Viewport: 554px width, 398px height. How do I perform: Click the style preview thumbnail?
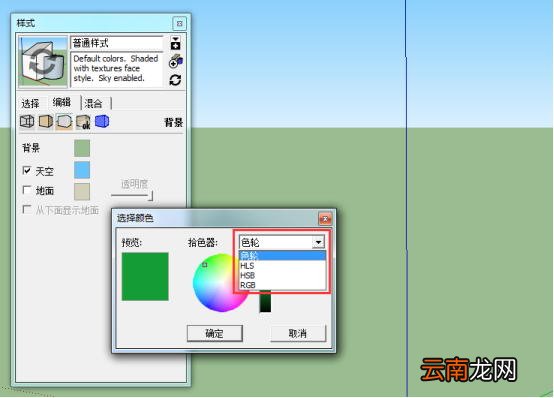(x=43, y=62)
